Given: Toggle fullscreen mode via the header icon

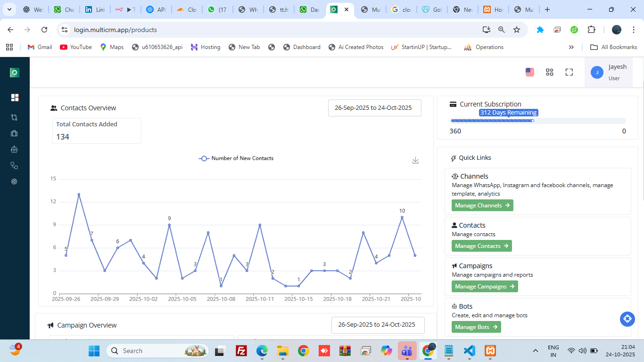Looking at the screenshot, I should click(569, 72).
